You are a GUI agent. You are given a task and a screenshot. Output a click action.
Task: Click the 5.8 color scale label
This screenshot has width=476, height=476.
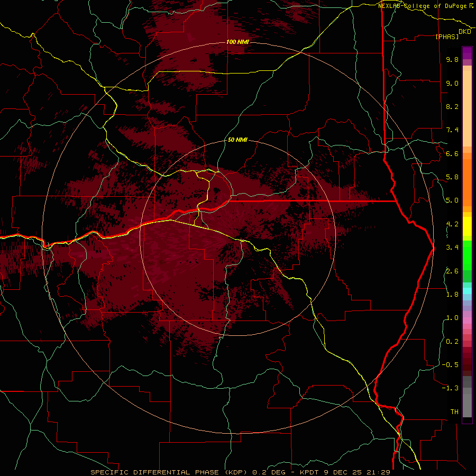(452, 177)
